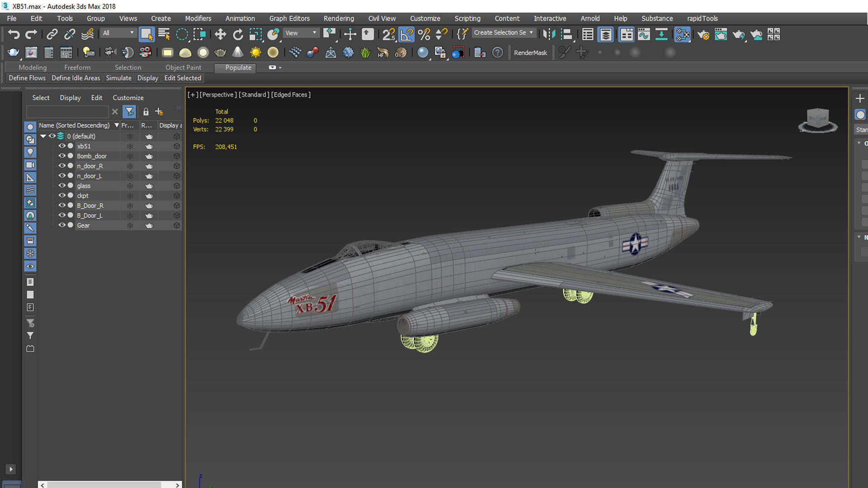Select the Unlink Selection icon
The height and width of the screenshot is (488, 868).
coord(70,34)
